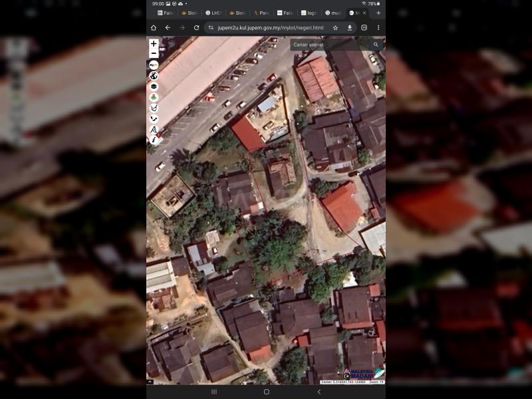This screenshot has height=399, width=532.
Task: Reload the page in browser toolbar
Action: [196, 28]
